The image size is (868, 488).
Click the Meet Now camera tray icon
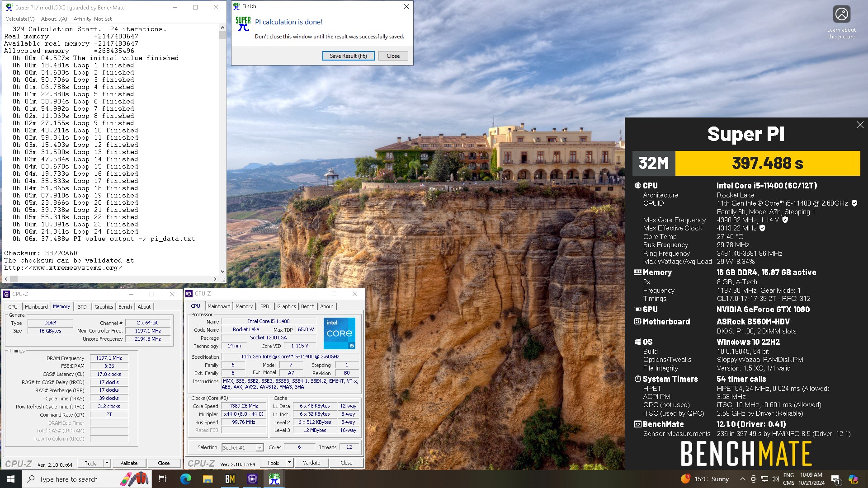pos(753,479)
